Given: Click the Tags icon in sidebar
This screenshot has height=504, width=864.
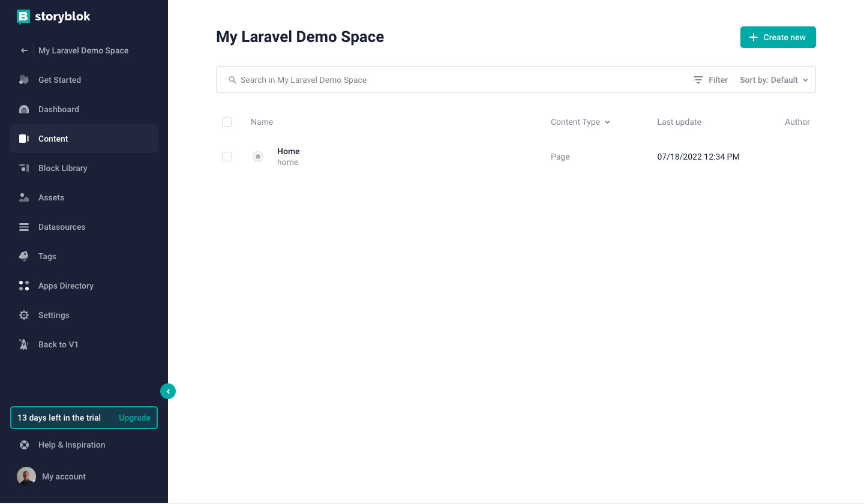Looking at the screenshot, I should (24, 256).
